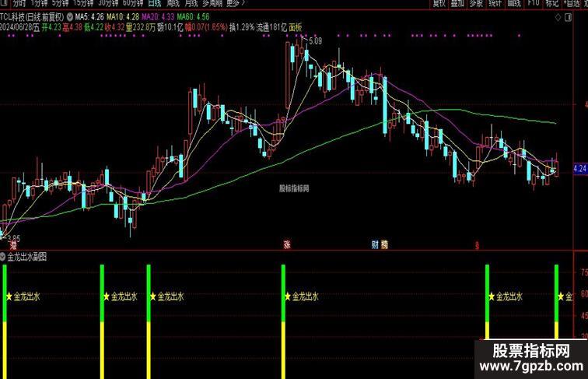The width and height of the screenshot is (588, 379).
Task: Switch to 月线 monthly chart tab
Action: tap(191, 3)
